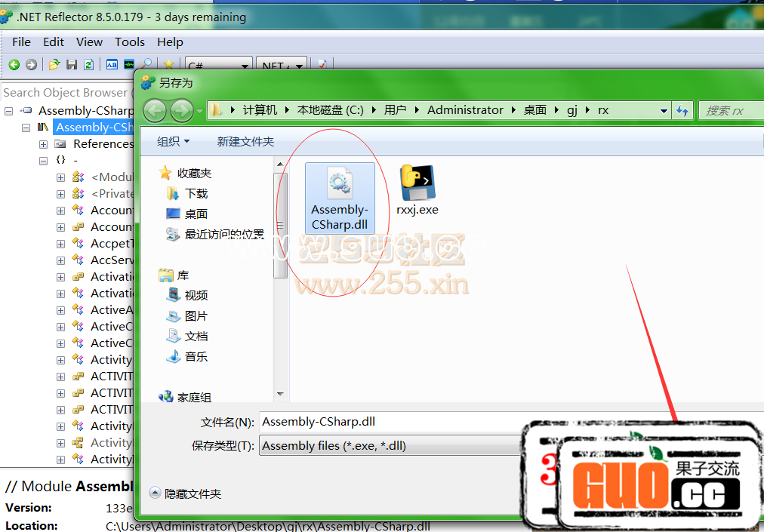764x532 pixels.
Task: Open the 保存类型 file type combo box
Action: pos(393,446)
